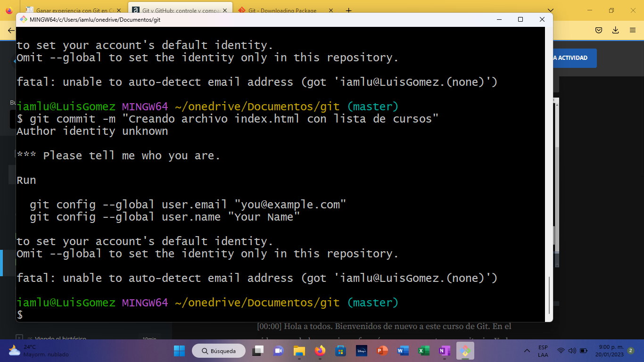Open the Firefox Pocket save icon

point(599,30)
